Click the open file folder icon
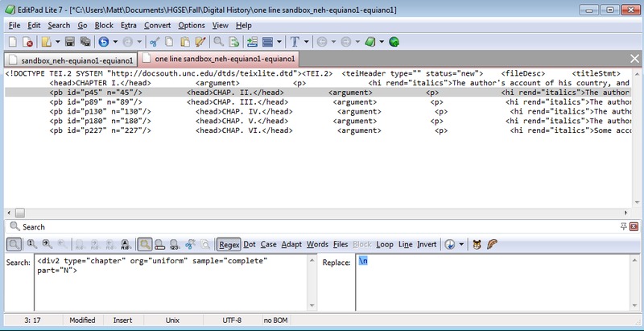 tap(47, 42)
